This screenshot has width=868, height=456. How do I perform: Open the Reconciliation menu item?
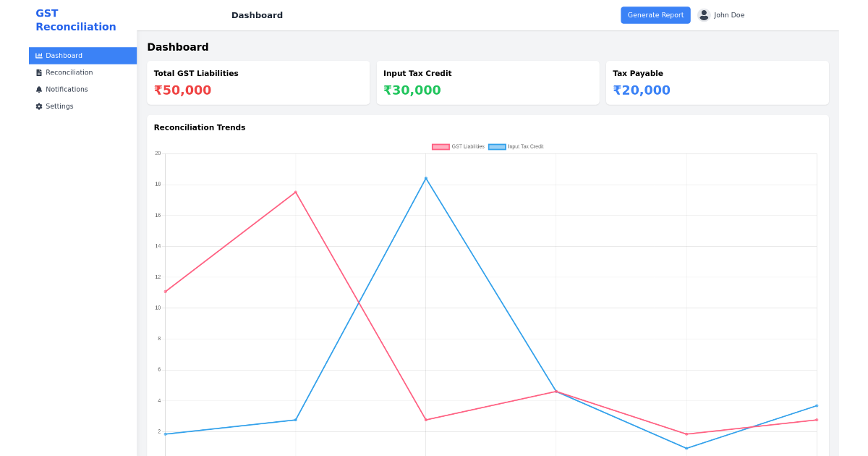pyautogui.click(x=69, y=72)
